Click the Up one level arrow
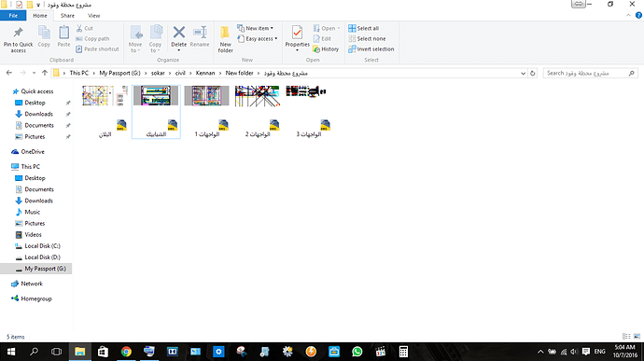 pyautogui.click(x=45, y=73)
